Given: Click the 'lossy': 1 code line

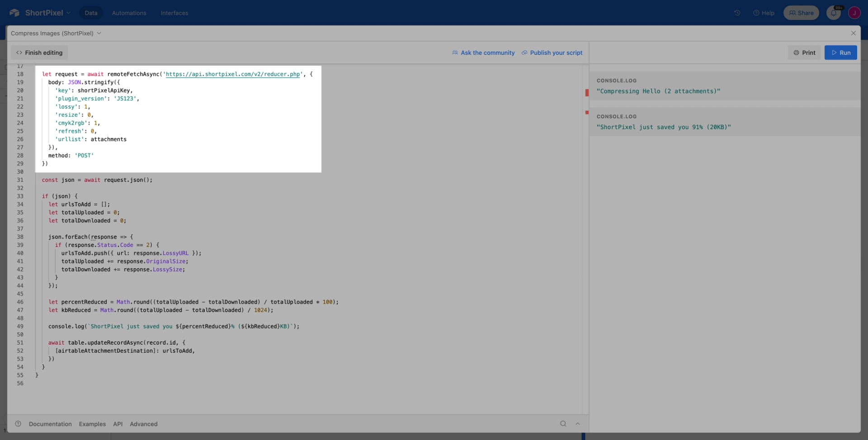Looking at the screenshot, I should [73, 107].
